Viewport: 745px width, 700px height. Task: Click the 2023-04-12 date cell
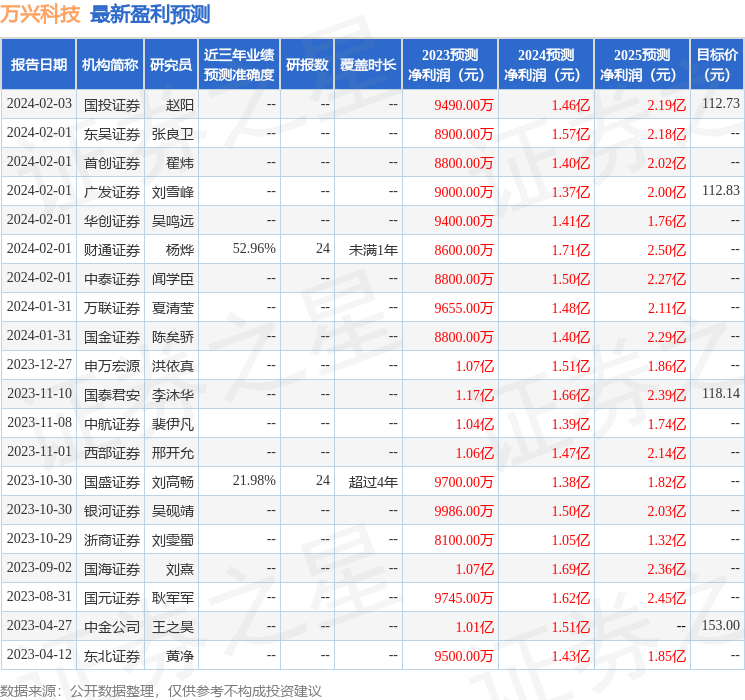[x=39, y=654]
